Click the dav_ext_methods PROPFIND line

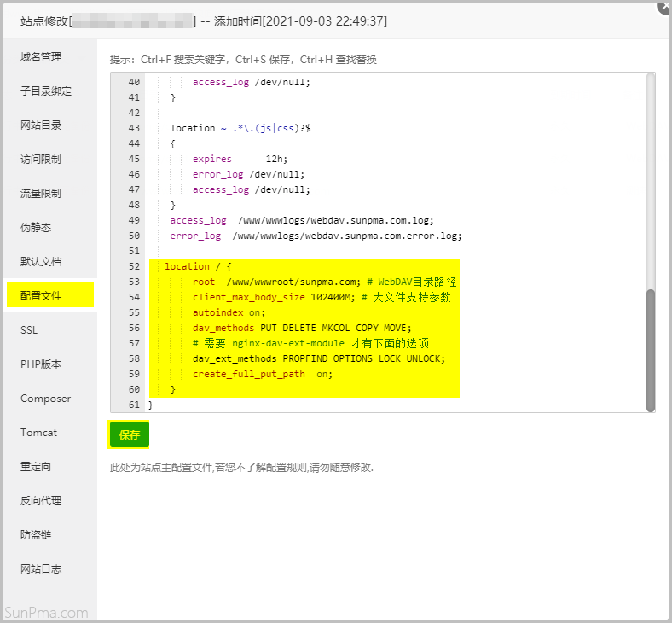coord(319,358)
